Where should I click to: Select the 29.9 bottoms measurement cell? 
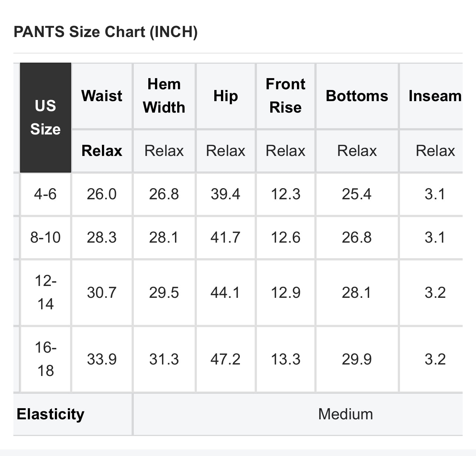click(x=357, y=359)
